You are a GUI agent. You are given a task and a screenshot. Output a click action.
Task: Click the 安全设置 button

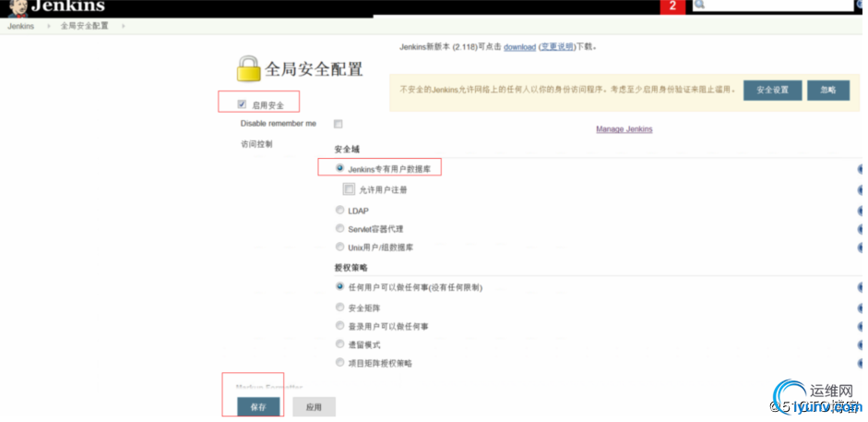772,90
